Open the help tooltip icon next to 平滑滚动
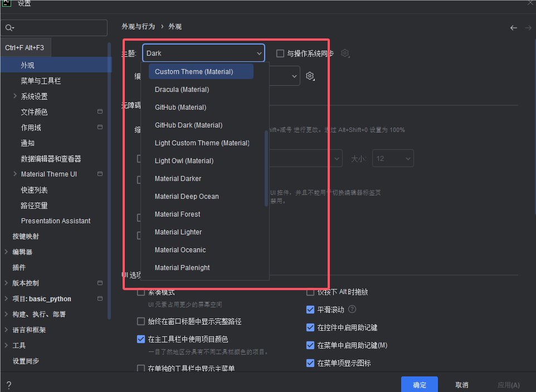536x392 pixels. pyautogui.click(x=352, y=309)
